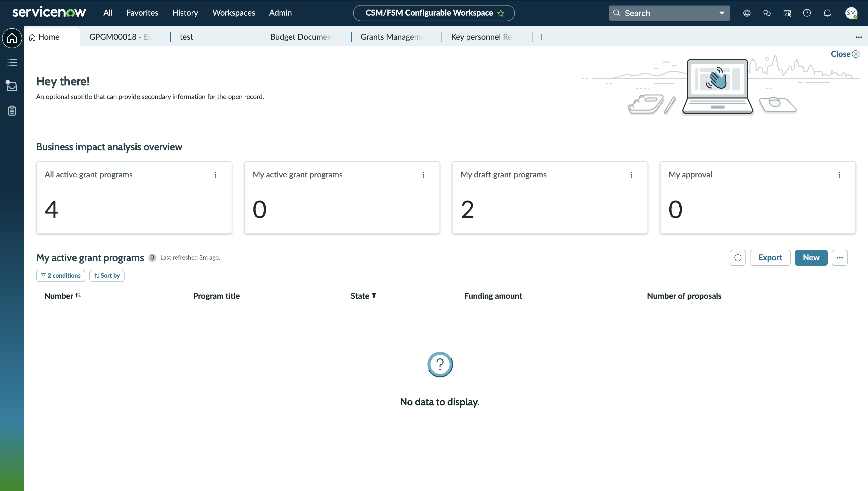
Task: Switch to the Grants Management tab
Action: point(396,37)
